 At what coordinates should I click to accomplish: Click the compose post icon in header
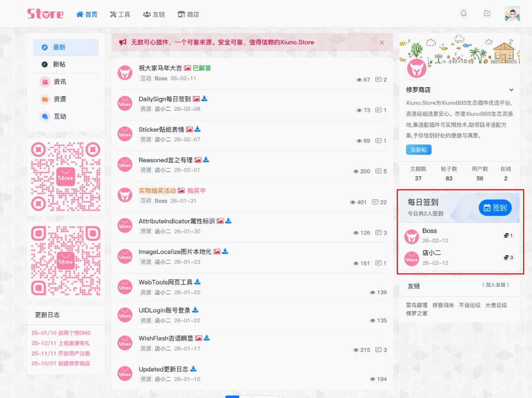click(x=487, y=13)
